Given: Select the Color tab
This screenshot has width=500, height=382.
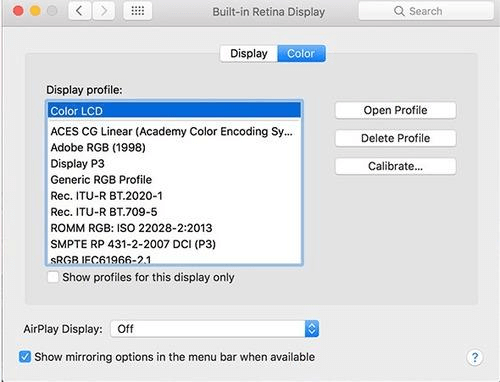Looking at the screenshot, I should click(301, 53).
